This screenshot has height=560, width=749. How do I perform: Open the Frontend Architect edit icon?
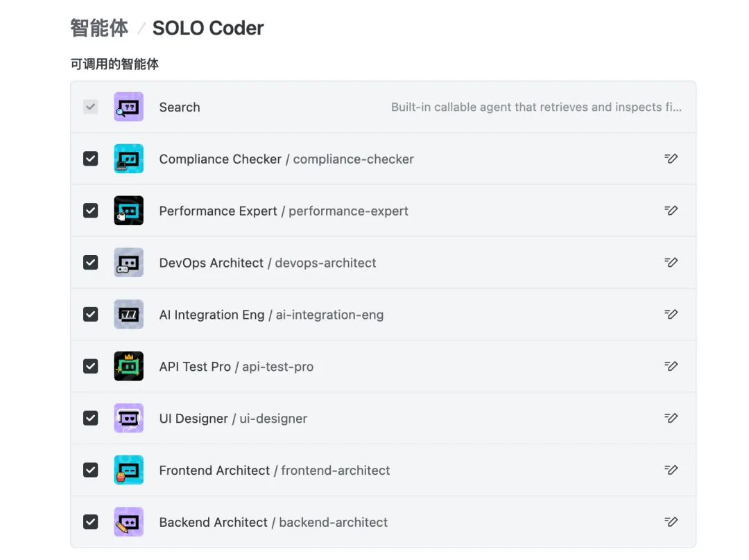(671, 470)
